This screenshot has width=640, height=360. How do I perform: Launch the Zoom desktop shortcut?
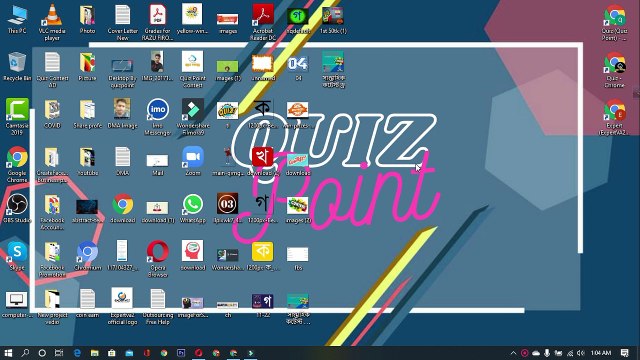point(193,162)
